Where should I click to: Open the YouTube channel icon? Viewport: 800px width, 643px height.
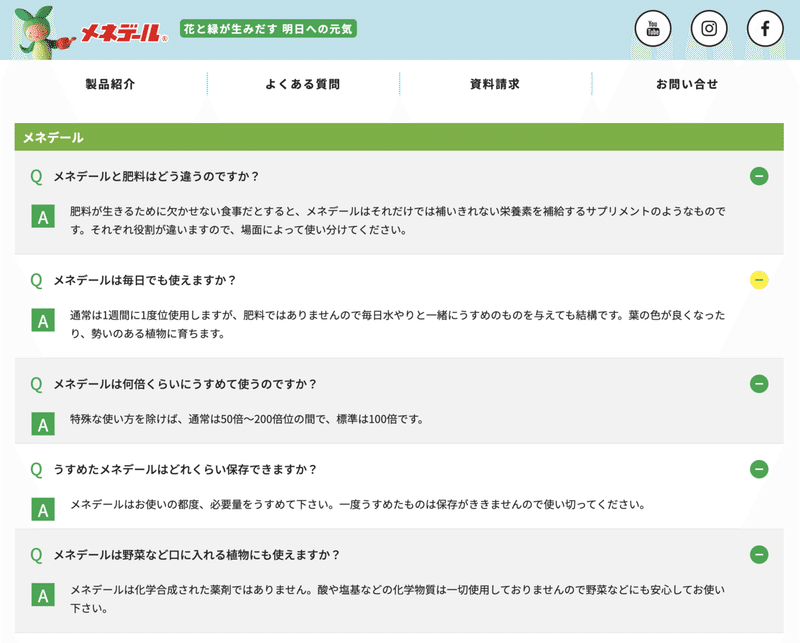[x=653, y=29]
